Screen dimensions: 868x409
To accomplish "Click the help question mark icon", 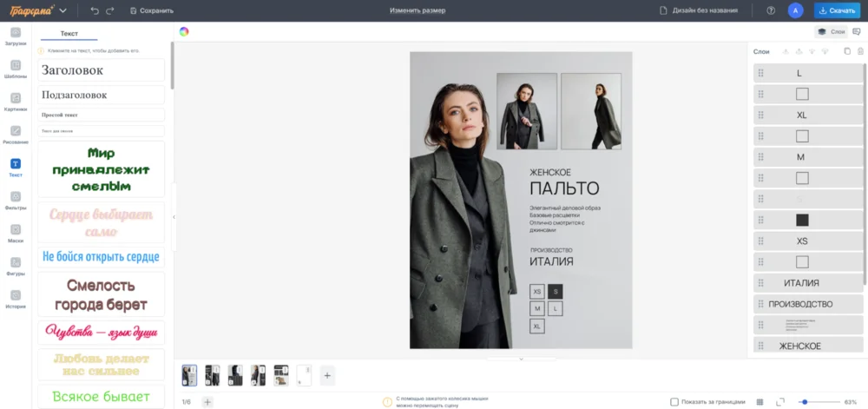I will [771, 10].
